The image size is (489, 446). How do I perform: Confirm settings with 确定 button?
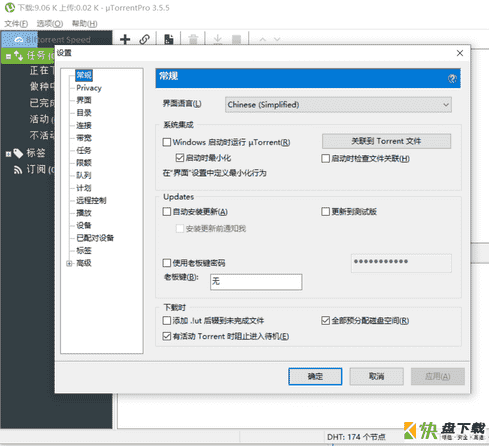pos(315,377)
